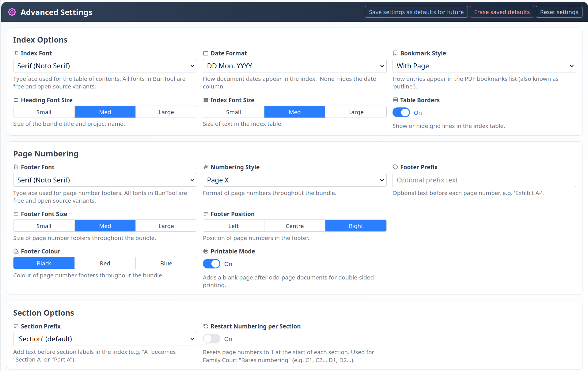Set Footer Position to Left

click(233, 226)
